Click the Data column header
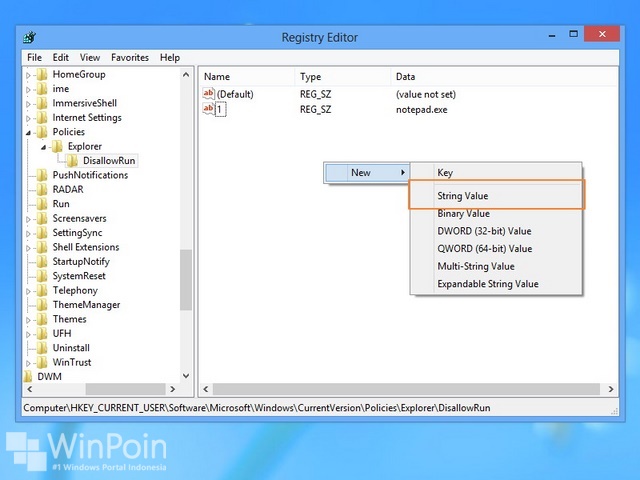Viewport: 640px width, 480px height. point(504,77)
